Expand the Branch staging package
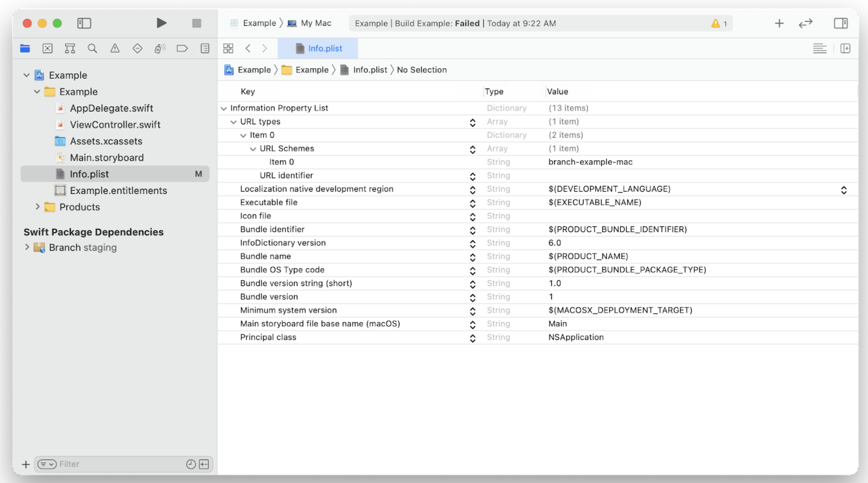 tap(26, 247)
